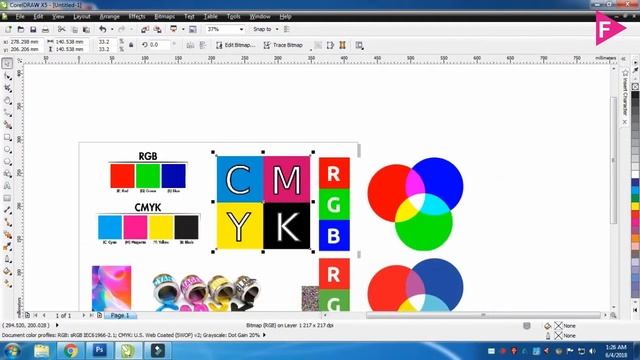Select the Basic Shapes tool

coord(7,174)
